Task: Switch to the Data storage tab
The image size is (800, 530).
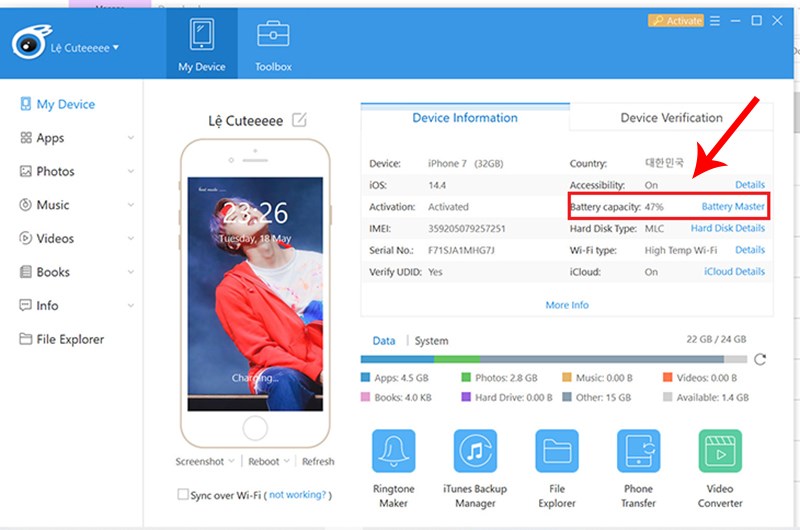Action: [x=384, y=341]
